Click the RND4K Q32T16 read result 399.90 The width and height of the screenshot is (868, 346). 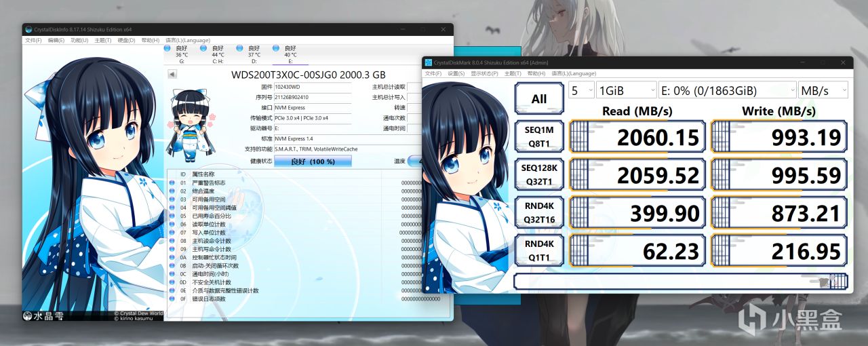(637, 214)
